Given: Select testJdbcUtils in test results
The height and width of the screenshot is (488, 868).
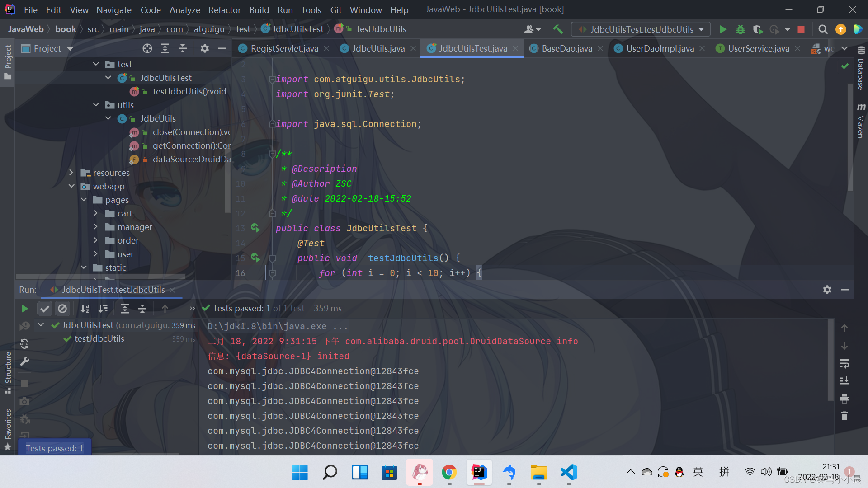Looking at the screenshot, I should [x=99, y=338].
